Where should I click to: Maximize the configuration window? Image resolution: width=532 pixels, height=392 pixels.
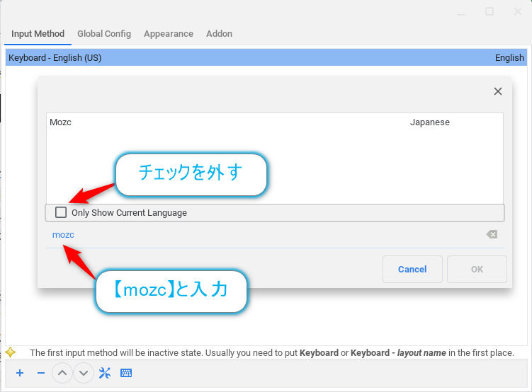coord(489,11)
